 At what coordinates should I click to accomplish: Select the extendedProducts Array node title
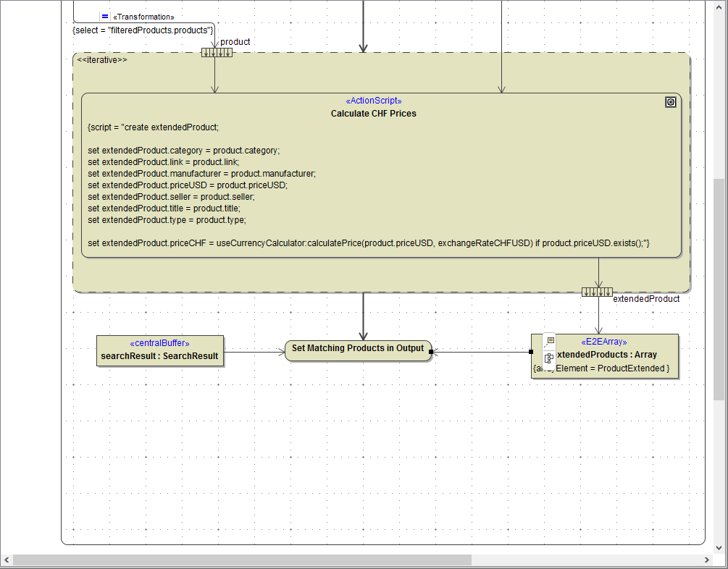[608, 355]
